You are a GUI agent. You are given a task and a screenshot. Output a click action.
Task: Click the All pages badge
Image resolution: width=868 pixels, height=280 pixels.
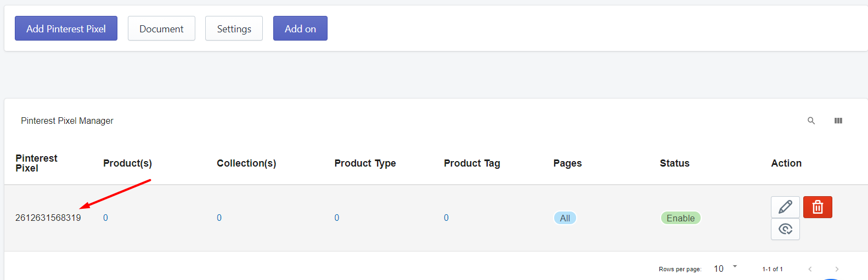pos(565,218)
